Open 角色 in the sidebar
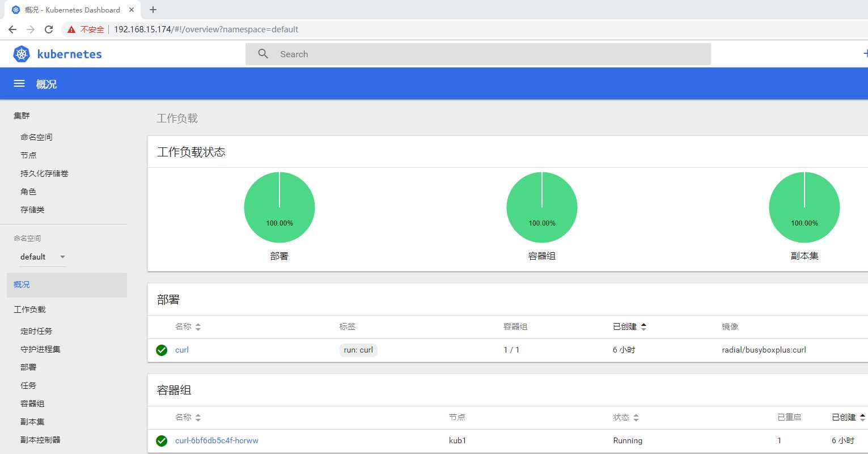 pos(28,192)
